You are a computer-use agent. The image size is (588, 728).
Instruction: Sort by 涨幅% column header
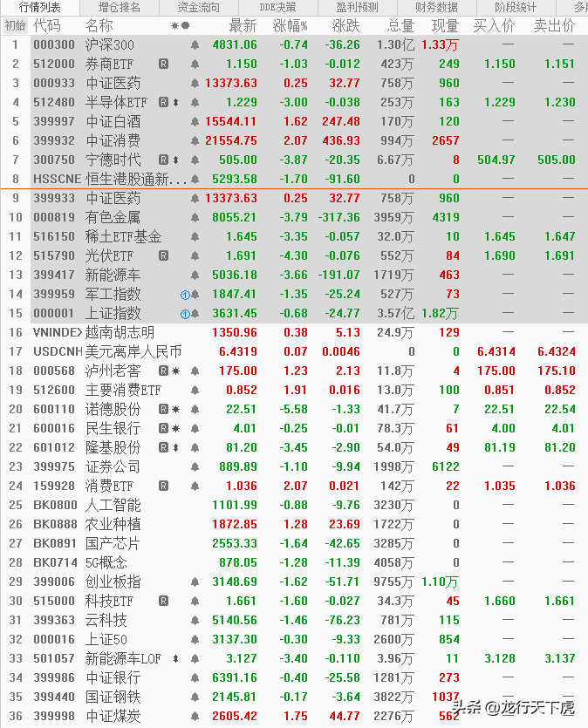[290, 25]
